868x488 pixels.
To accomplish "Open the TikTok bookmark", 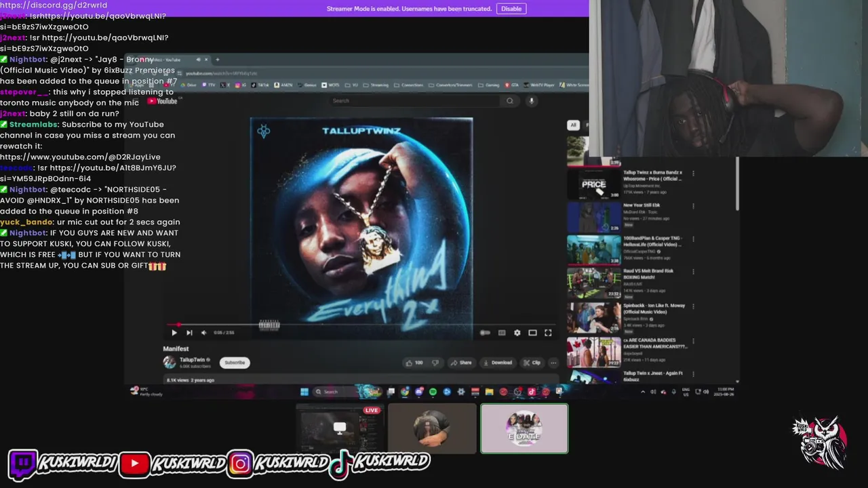I will (x=260, y=85).
